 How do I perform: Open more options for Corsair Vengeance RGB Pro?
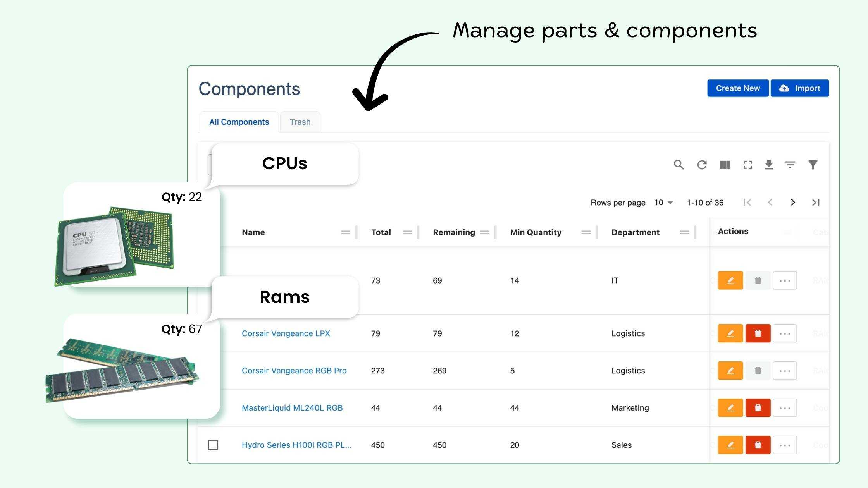(785, 371)
